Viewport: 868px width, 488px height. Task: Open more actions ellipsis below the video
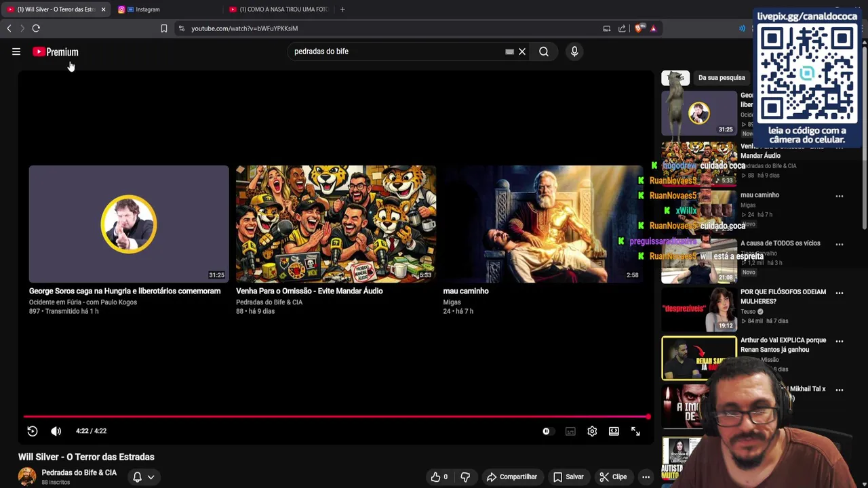646,477
